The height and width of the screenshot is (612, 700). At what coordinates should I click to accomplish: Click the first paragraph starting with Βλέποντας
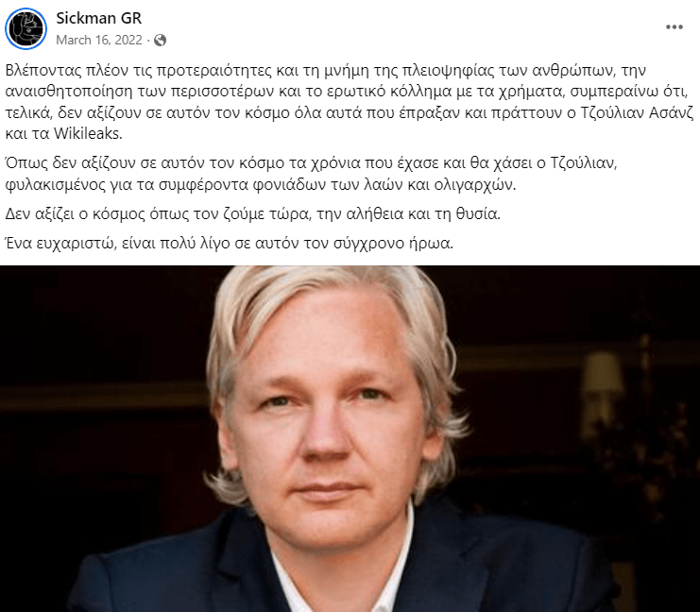coord(350,102)
